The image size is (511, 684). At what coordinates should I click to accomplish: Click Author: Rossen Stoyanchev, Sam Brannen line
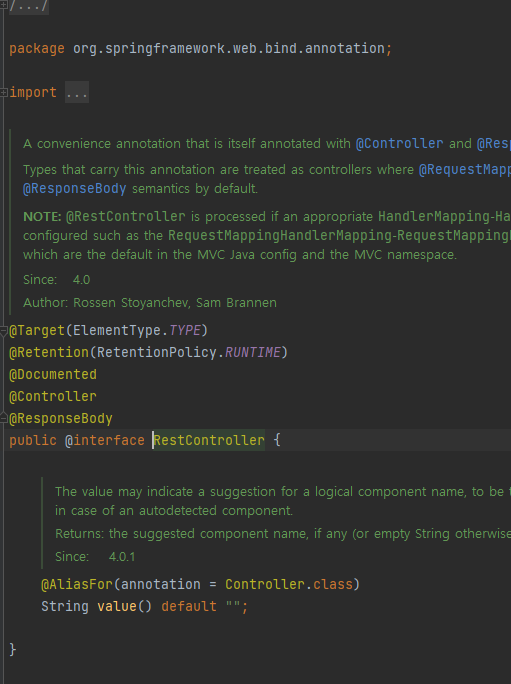[x=150, y=303]
